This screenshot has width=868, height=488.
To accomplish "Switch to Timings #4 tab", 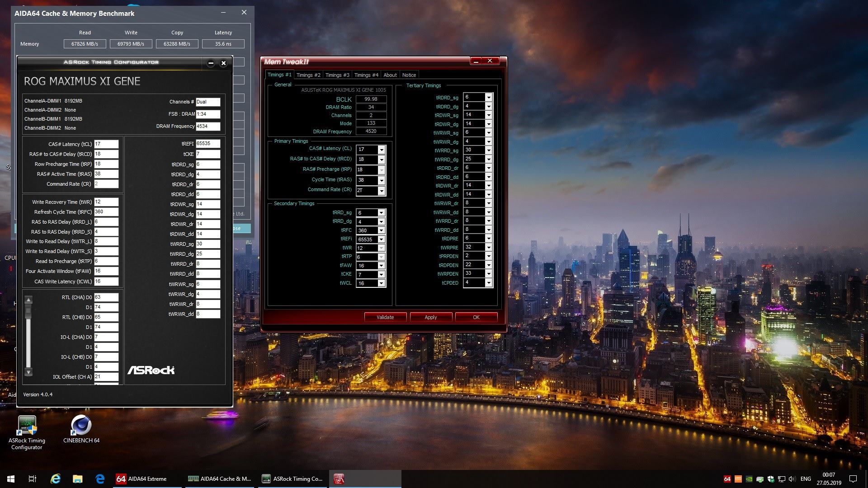I will (x=366, y=75).
